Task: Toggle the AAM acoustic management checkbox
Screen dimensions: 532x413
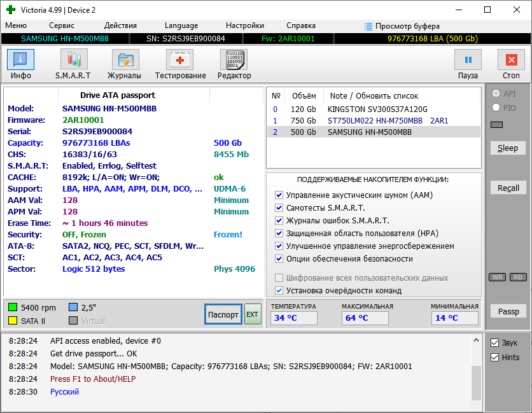Action: tap(279, 195)
